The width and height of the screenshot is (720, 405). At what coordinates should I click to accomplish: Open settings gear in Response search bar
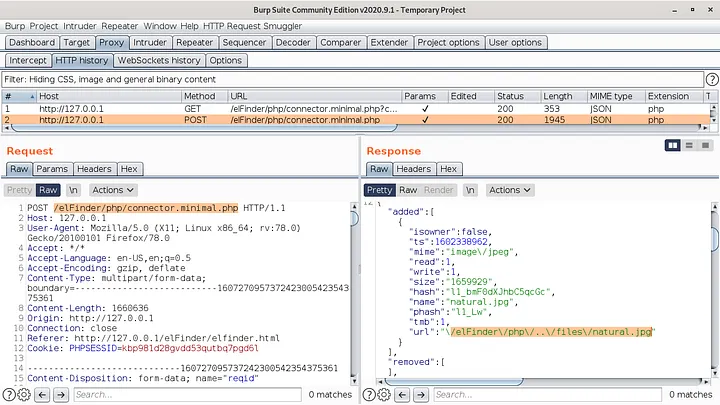[x=384, y=394]
